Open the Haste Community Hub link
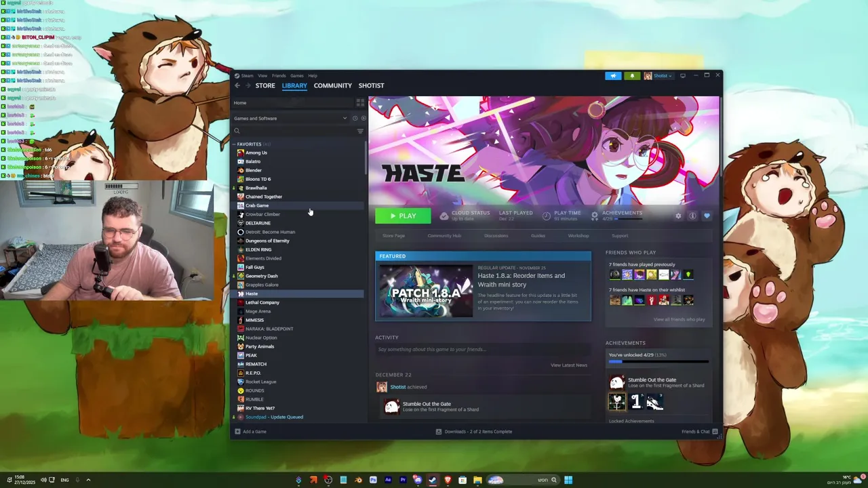 [444, 236]
